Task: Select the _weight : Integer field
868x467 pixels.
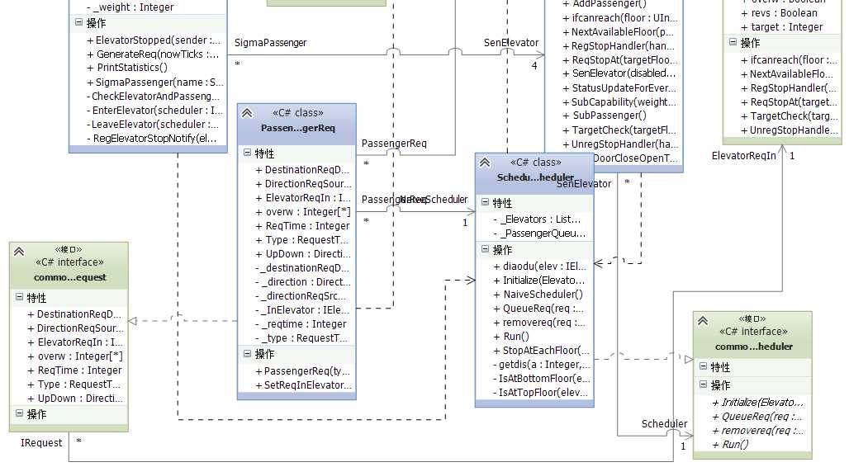Action: pos(130,7)
